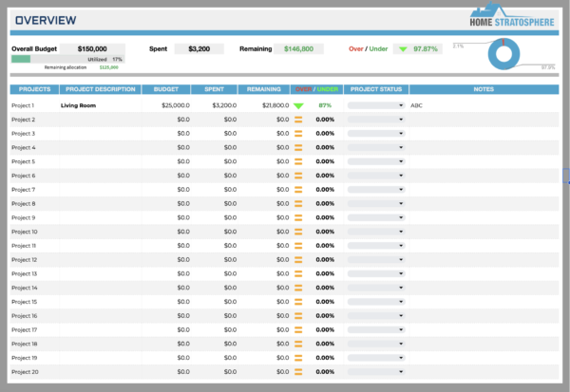Open Project 5 status dropdown
The height and width of the screenshot is (392, 570).
point(376,161)
